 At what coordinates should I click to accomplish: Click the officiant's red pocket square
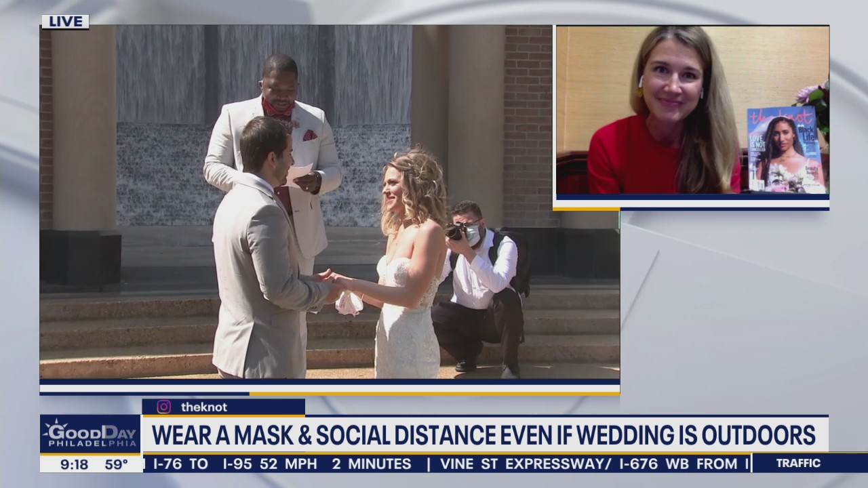coord(309,135)
